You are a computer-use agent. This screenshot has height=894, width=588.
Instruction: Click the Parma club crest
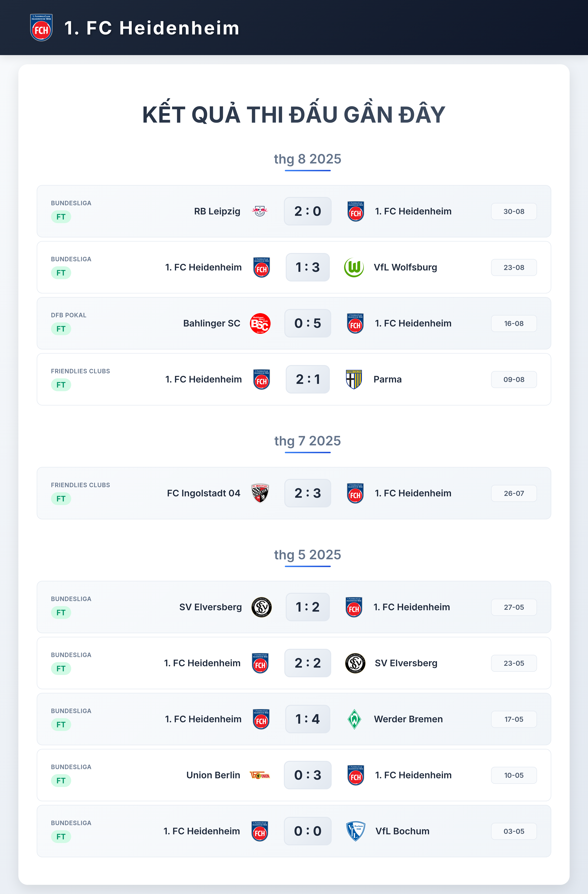(354, 379)
